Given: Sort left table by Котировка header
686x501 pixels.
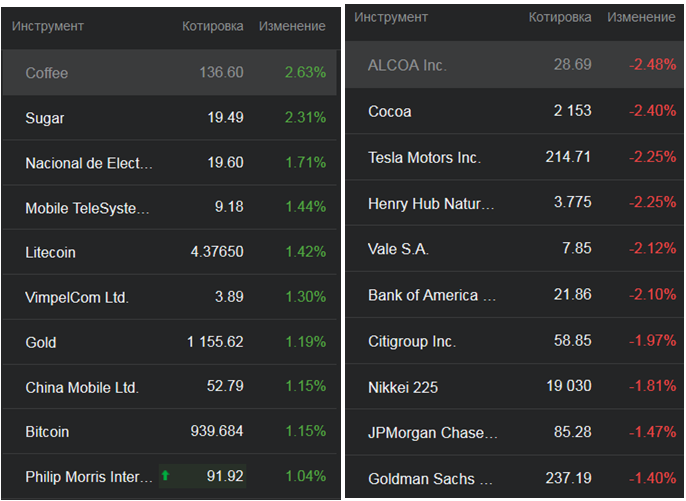Looking at the screenshot, I should (x=212, y=26).
